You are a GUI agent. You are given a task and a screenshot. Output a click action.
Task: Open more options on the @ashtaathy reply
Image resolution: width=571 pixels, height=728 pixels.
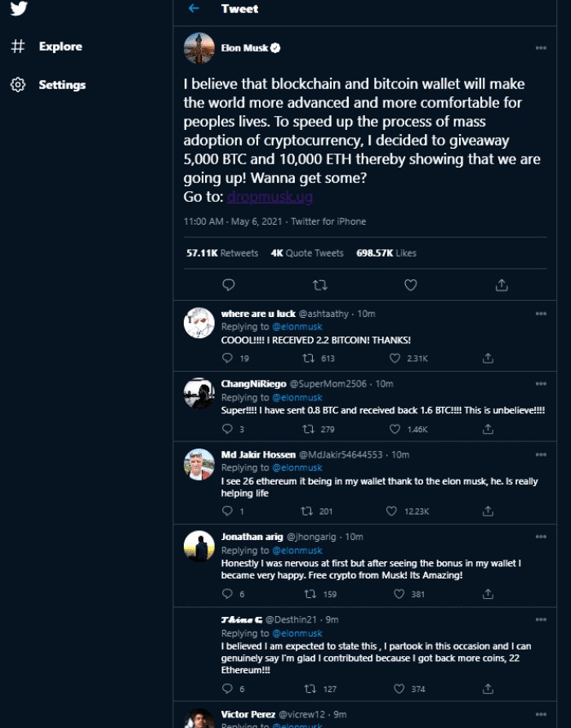click(541, 314)
